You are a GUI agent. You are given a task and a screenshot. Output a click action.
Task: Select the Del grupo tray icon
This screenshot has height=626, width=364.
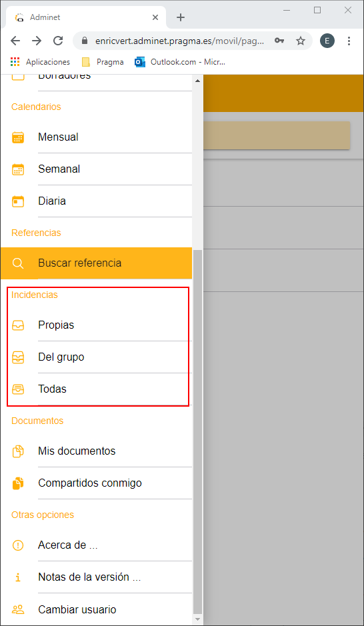18,357
